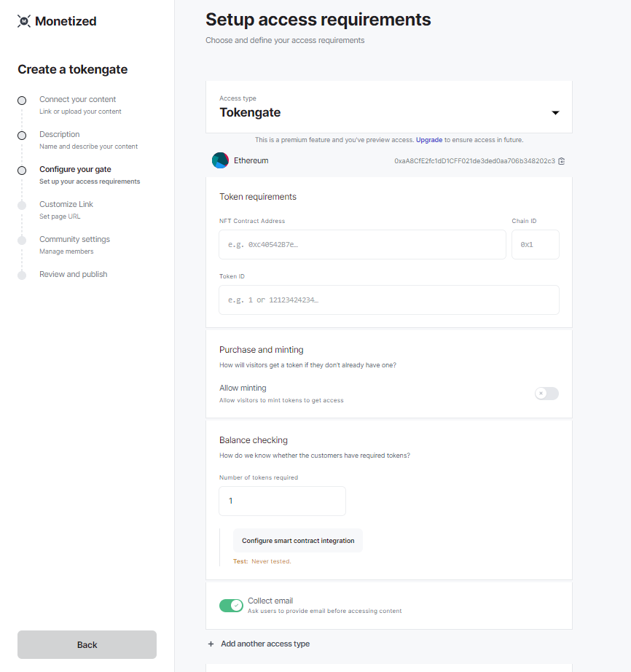Click the 'Never tested.' status text
This screenshot has width=631, height=672.
point(271,561)
